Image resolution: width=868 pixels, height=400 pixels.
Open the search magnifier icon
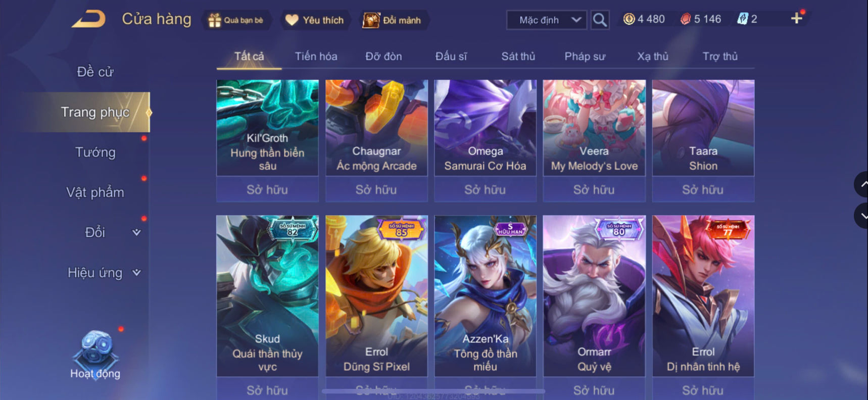click(x=600, y=20)
